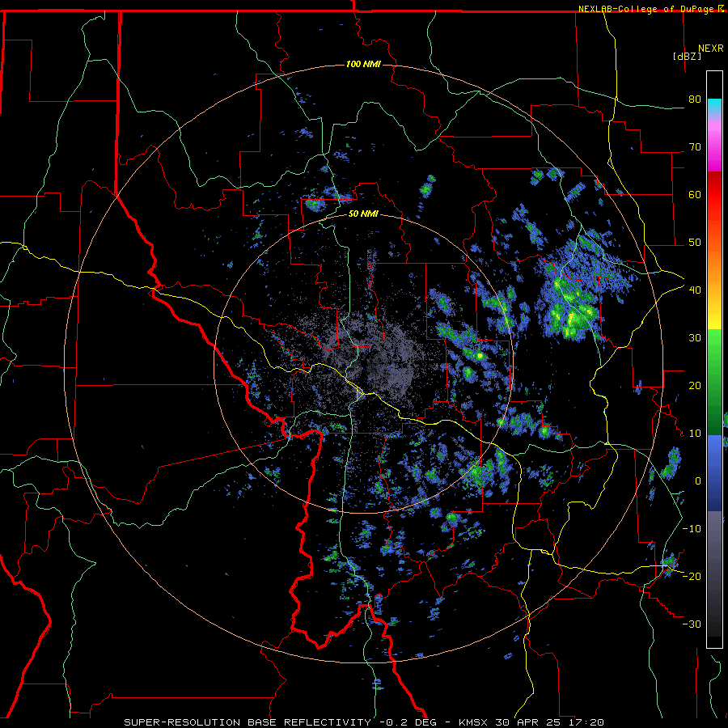Screen dimensions: 728x728
Task: Click 'SUPER-RESOLUTION BASE REFLECTIVITY' caption text
Action: pyautogui.click(x=248, y=722)
